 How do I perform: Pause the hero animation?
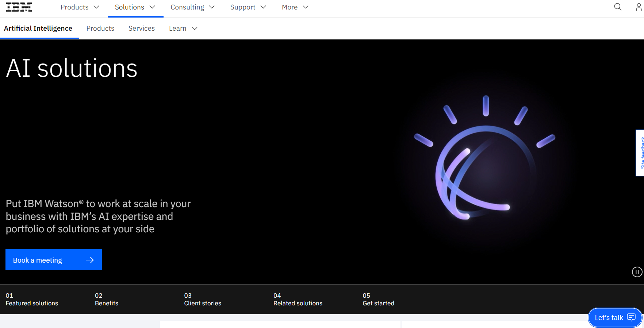click(x=637, y=272)
